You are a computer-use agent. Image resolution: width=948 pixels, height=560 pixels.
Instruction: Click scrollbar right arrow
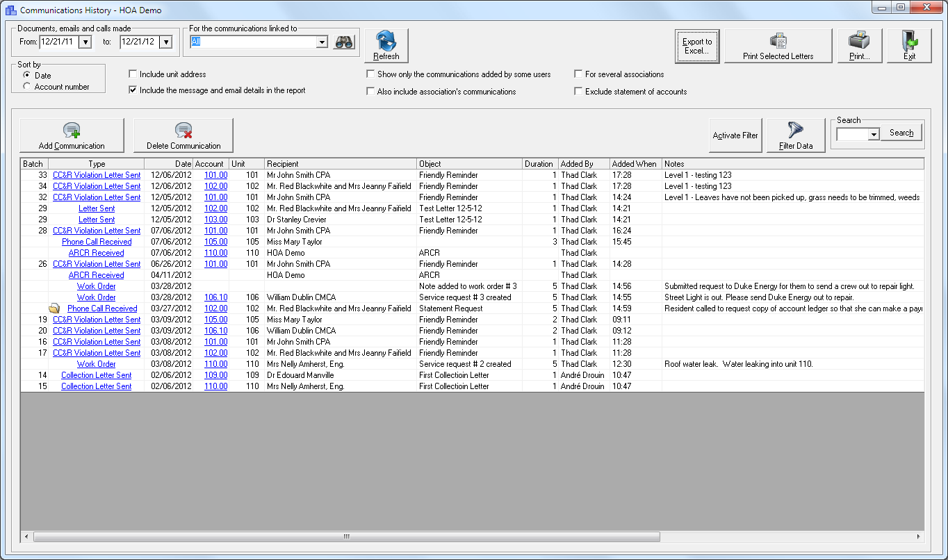tap(918, 537)
